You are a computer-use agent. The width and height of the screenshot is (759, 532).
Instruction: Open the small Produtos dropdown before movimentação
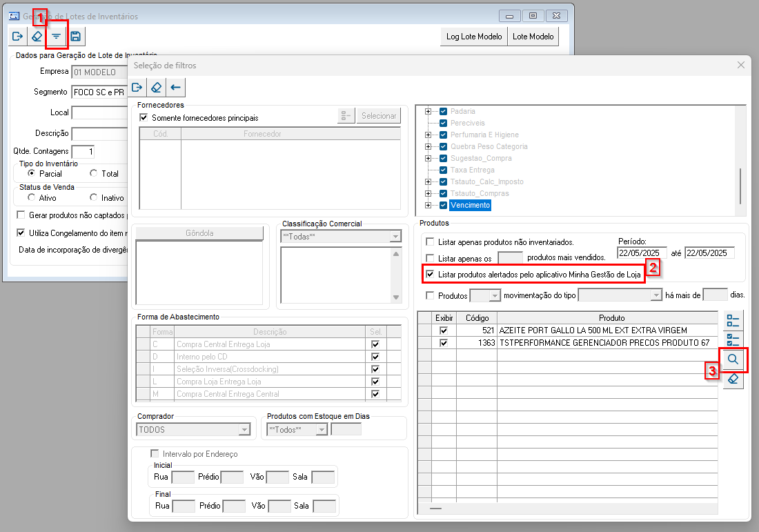494,295
